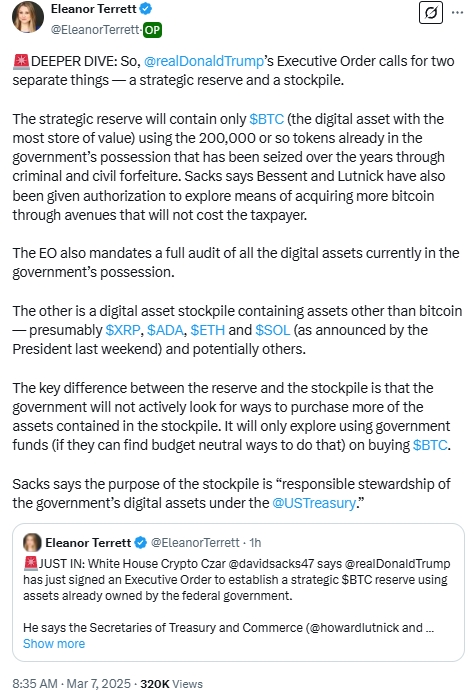Click the siren emoji before JUST IN
This screenshot has width=470, height=691.
tap(31, 564)
